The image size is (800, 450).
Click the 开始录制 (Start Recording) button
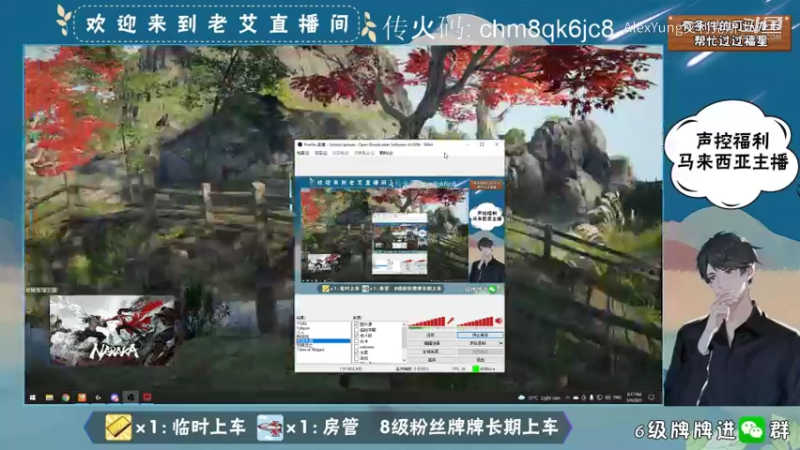pos(477,343)
